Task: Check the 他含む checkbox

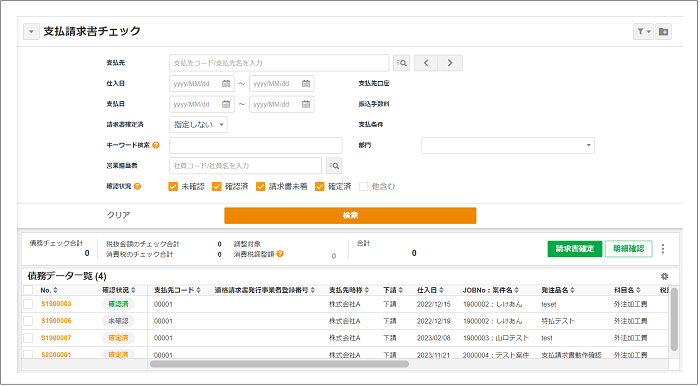Action: point(363,187)
